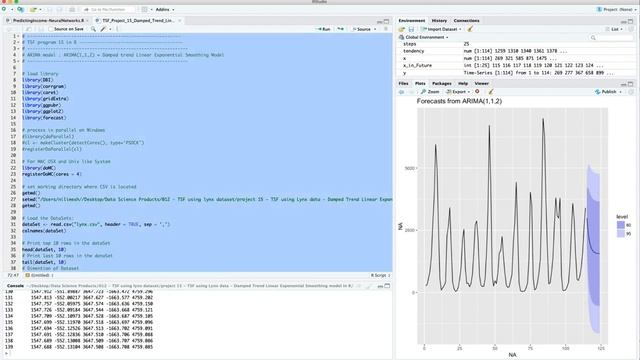The image size is (640, 360).
Task: Click the Find/Replace magnifier icon in editor
Action: pos(93,29)
